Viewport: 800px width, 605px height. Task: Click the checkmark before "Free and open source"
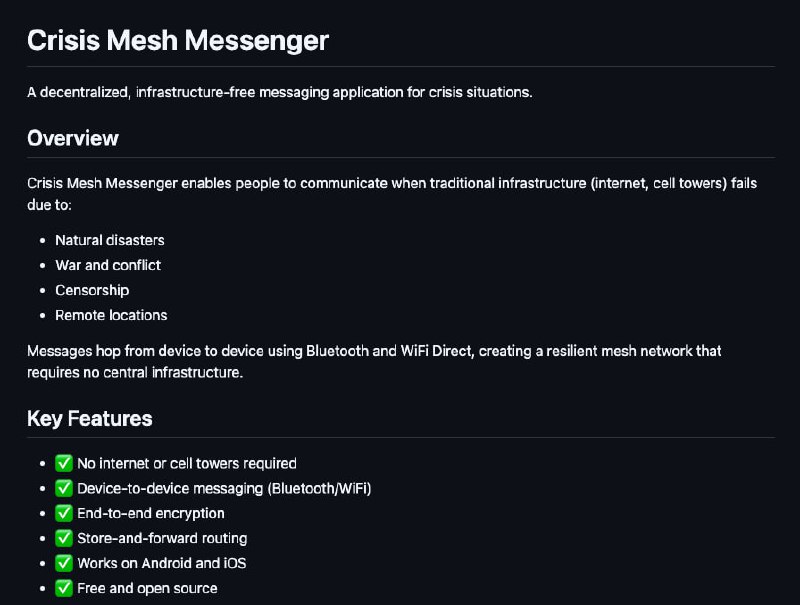pos(64,588)
